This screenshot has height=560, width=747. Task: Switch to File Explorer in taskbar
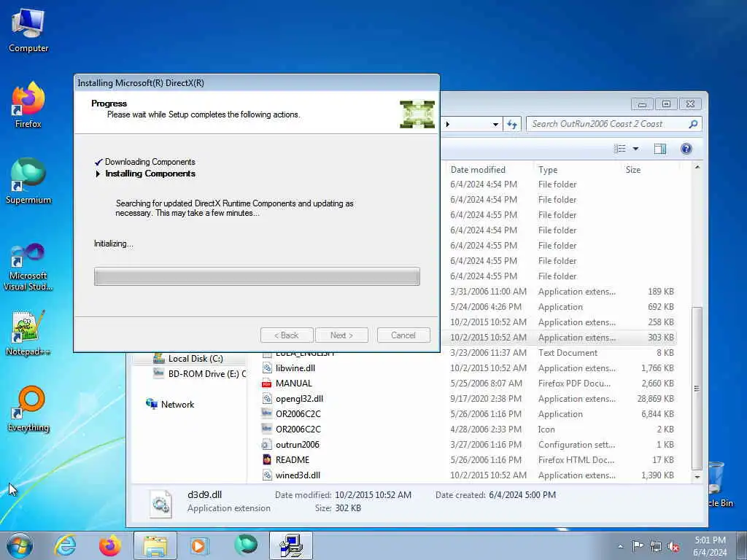[x=155, y=545]
